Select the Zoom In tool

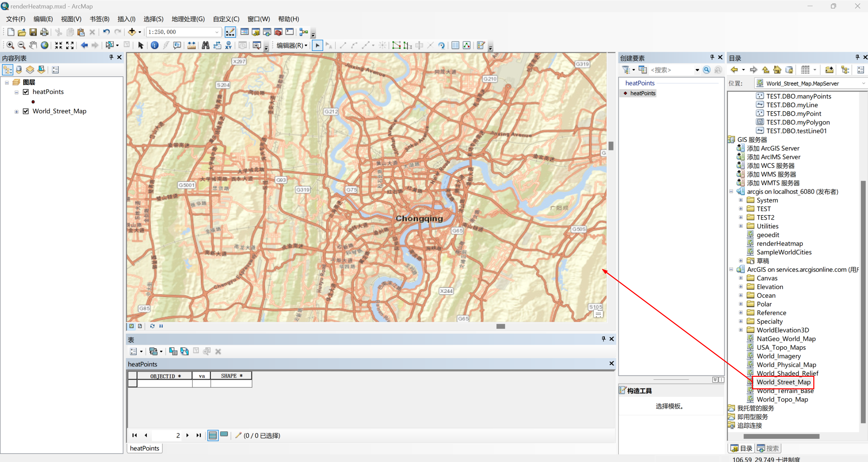[8, 45]
